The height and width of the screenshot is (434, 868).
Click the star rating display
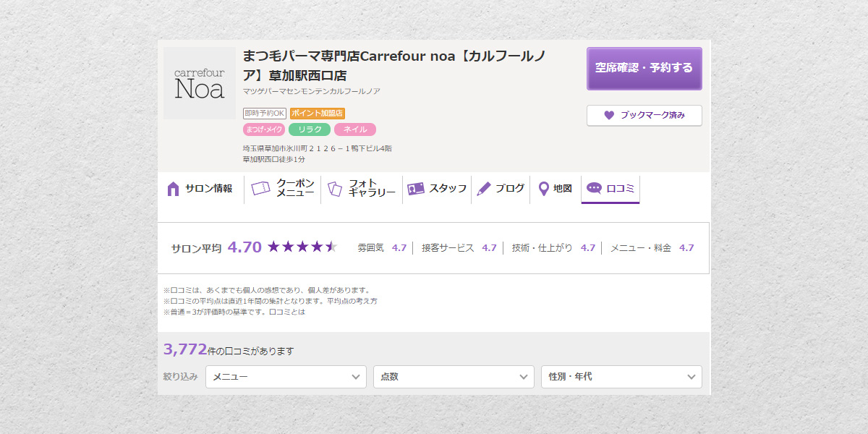pos(302,247)
